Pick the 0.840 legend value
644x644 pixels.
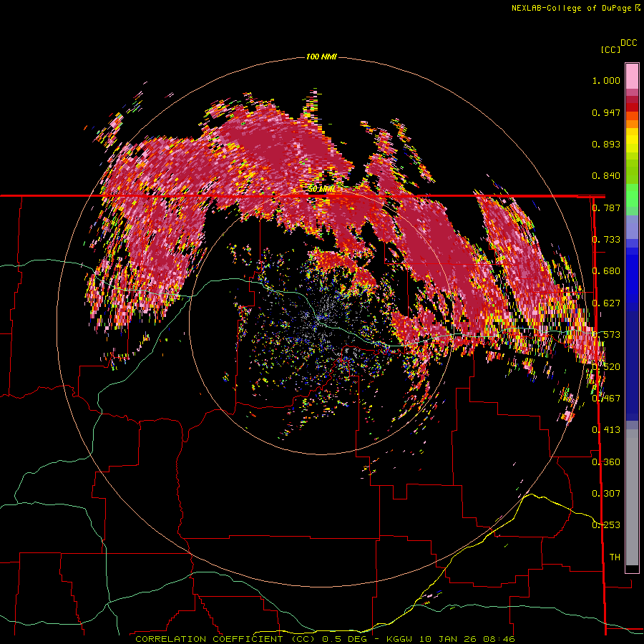[606, 176]
